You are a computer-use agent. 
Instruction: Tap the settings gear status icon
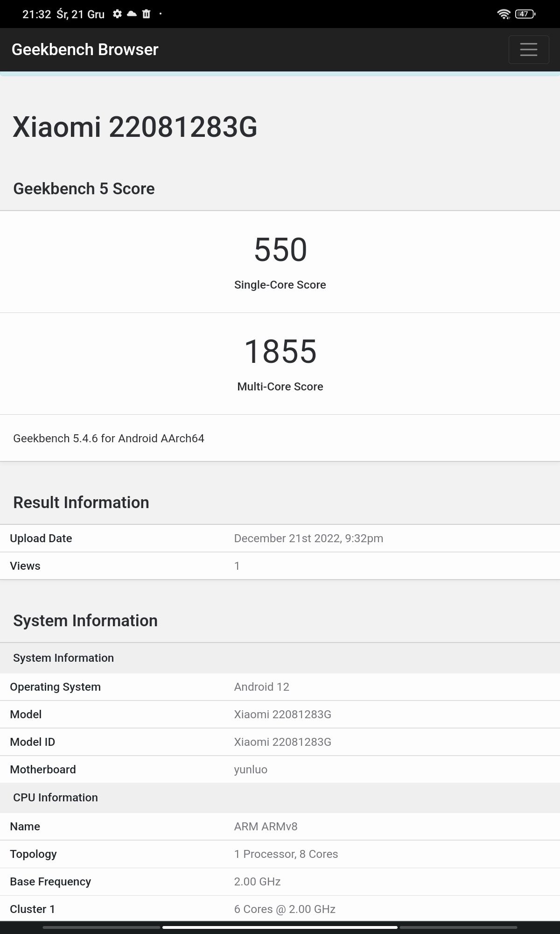click(x=117, y=14)
